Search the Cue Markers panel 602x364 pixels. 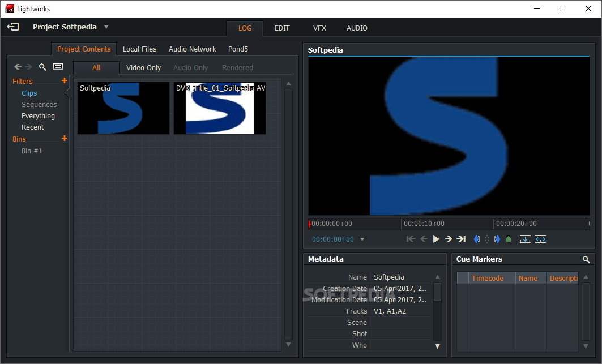coord(586,260)
